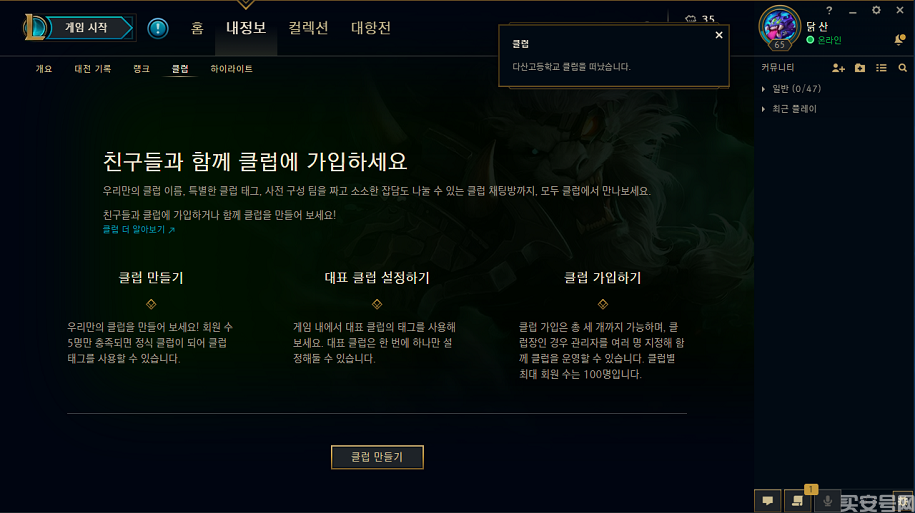915x513 pixels.
Task: Follow the 클럽 더 알아보기 link
Action: pyautogui.click(x=139, y=230)
